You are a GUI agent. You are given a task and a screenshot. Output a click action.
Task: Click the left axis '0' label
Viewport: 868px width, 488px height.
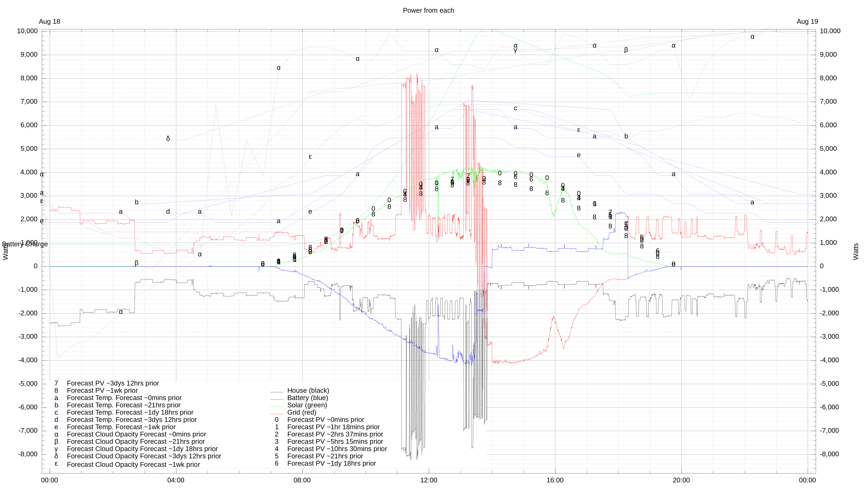[x=35, y=266]
